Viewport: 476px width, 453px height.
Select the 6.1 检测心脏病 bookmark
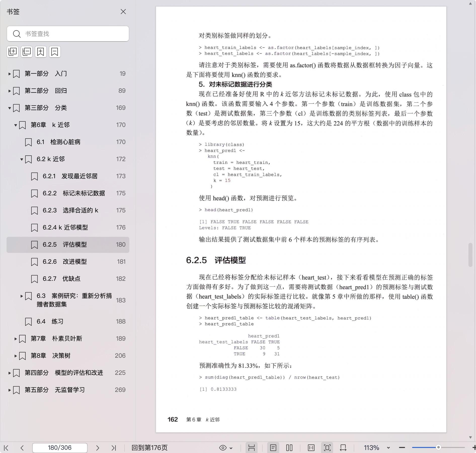(x=65, y=142)
